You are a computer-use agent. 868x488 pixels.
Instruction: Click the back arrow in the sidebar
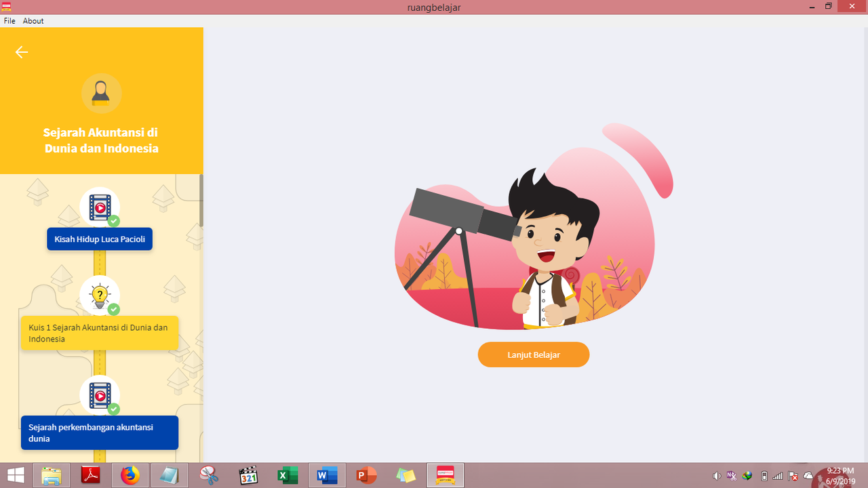(x=22, y=52)
